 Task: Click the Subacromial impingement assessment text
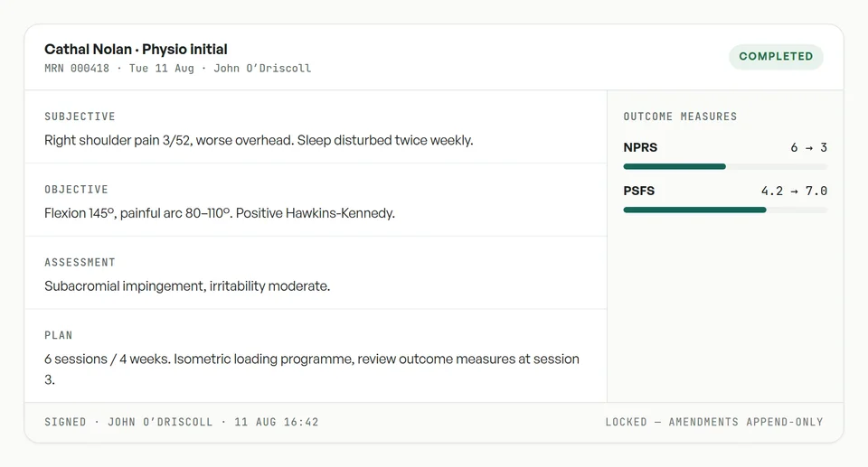pos(187,286)
